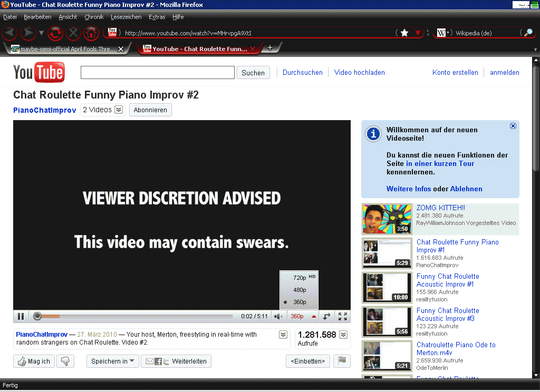Close the YouTube Chat Roulette tab
Viewport: 540px width, 392px height.
click(253, 49)
